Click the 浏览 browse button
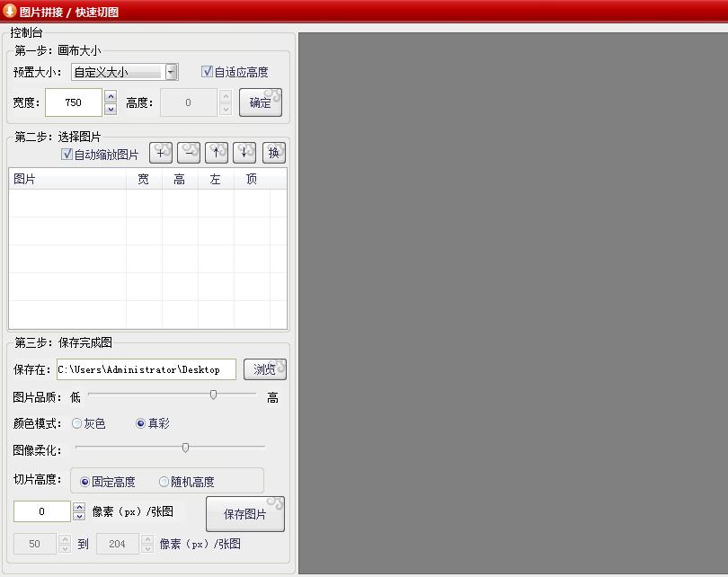This screenshot has width=728, height=577. 264,369
